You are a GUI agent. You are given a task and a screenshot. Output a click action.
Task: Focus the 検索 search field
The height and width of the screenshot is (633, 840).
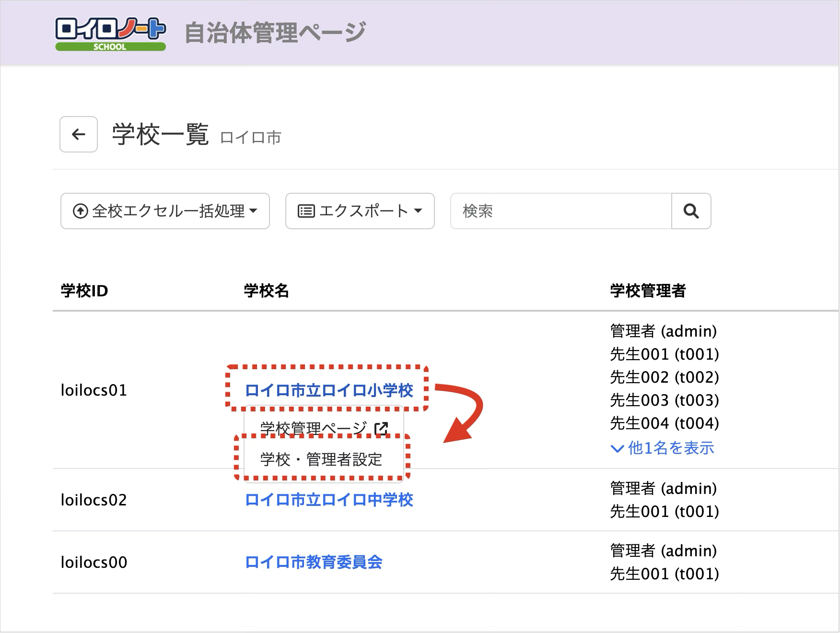[561, 211]
